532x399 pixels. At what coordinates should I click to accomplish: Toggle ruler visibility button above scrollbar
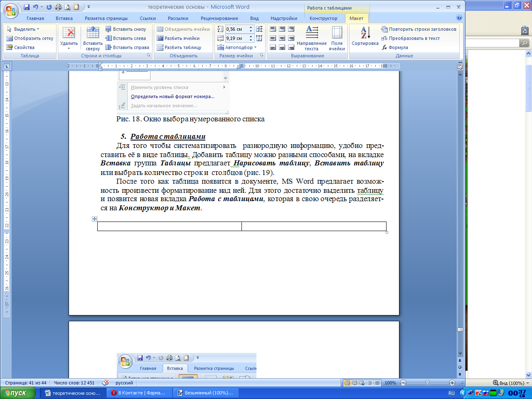(460, 66)
